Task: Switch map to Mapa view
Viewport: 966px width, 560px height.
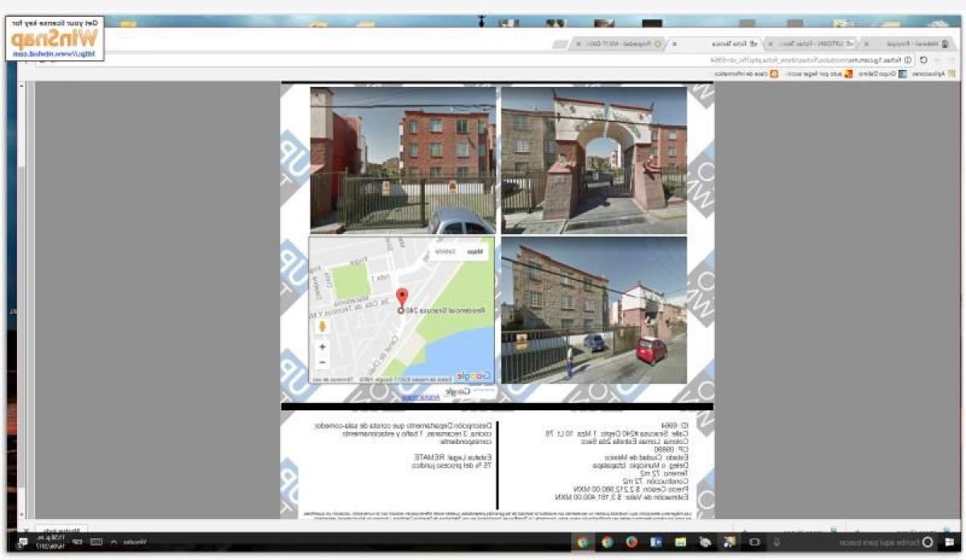Action: (476, 252)
